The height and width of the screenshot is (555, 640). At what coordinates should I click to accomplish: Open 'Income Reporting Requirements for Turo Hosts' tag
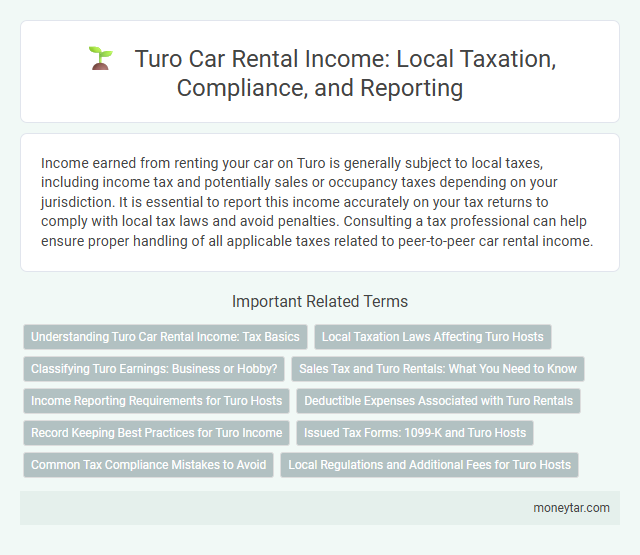(156, 401)
